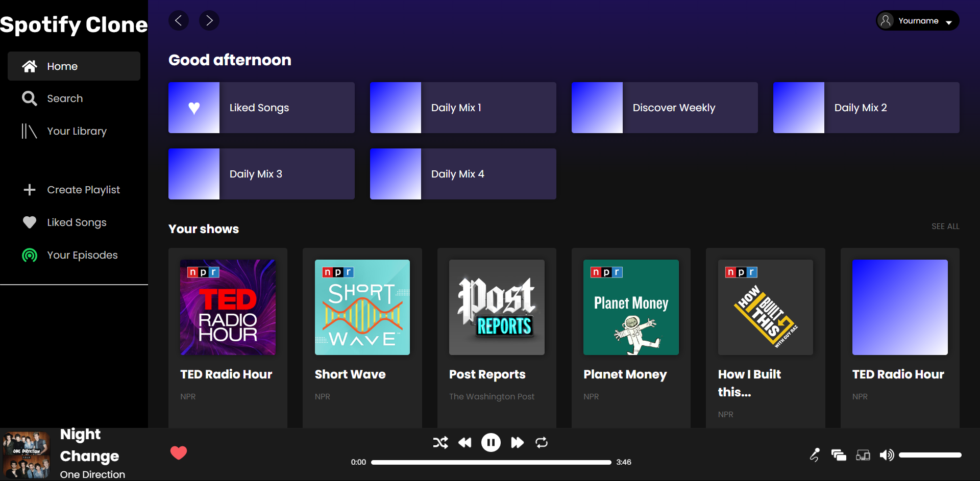Expand the Yourname account dropdown
Viewport: 980px width, 481px height.
coord(918,21)
